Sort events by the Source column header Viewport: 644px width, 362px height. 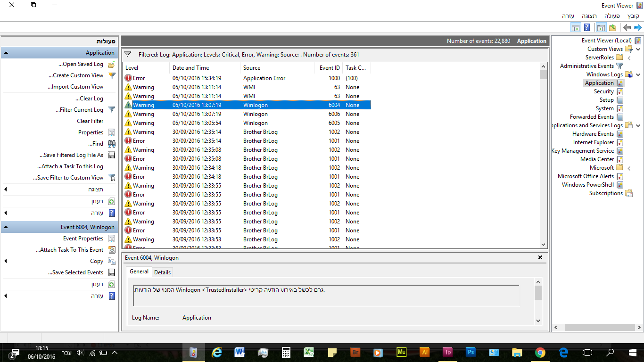[x=277, y=68]
